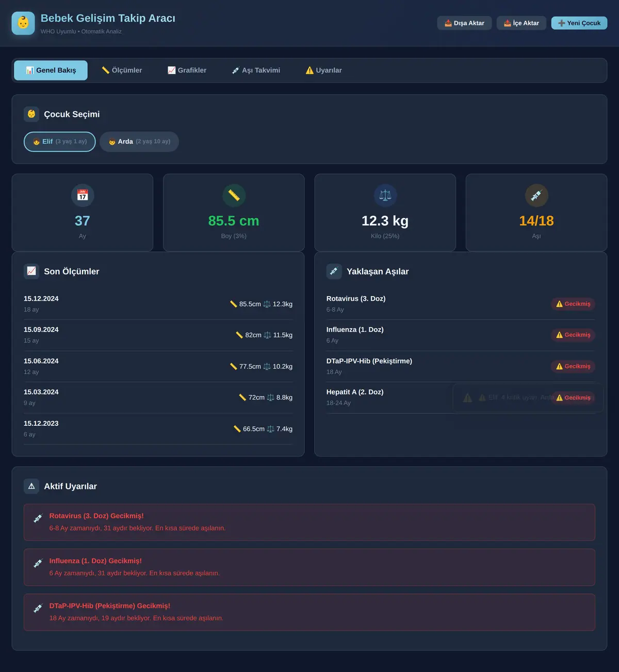Click the İçe Aktar button
Screen dimensions: 619x672
tap(521, 23)
